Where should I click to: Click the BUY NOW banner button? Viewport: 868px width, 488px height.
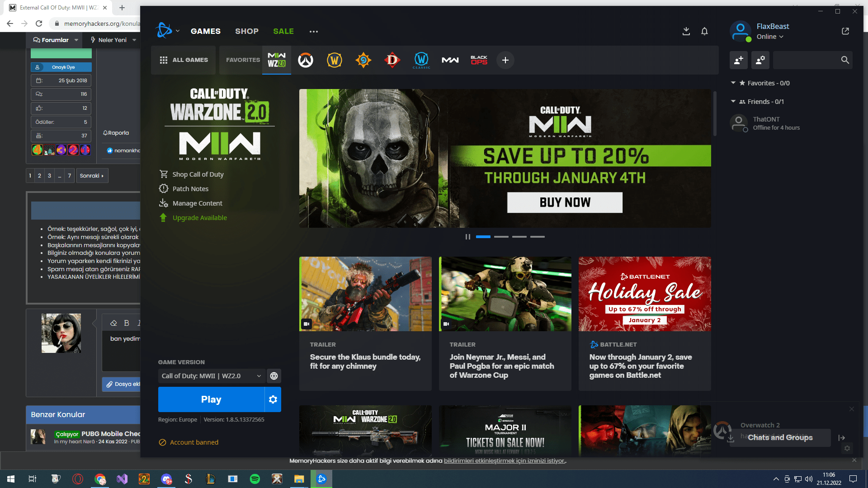coord(565,202)
